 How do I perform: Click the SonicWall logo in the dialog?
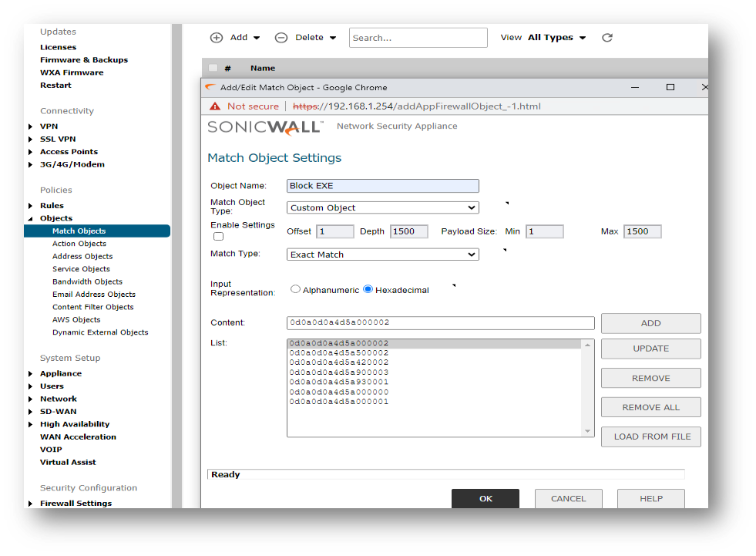pyautogui.click(x=265, y=127)
